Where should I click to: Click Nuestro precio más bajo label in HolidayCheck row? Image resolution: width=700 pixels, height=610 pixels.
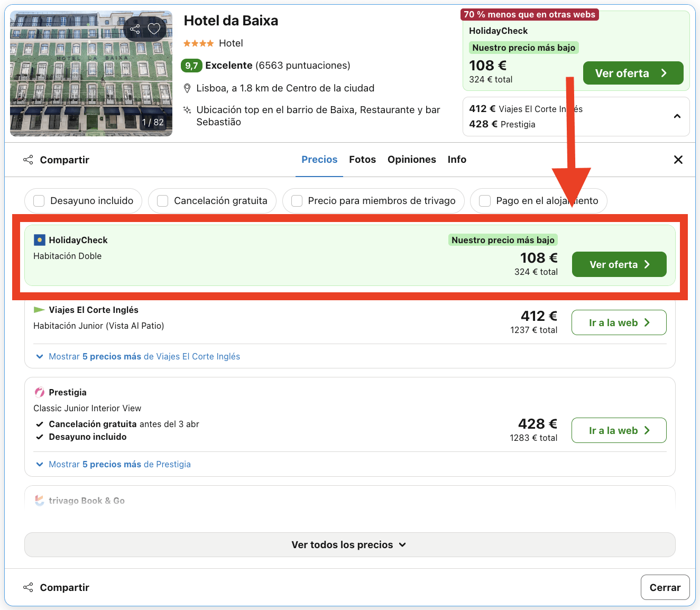tap(503, 240)
